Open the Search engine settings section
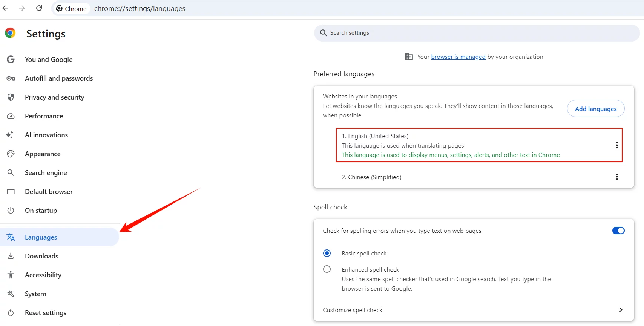The image size is (644, 326). [x=46, y=173]
